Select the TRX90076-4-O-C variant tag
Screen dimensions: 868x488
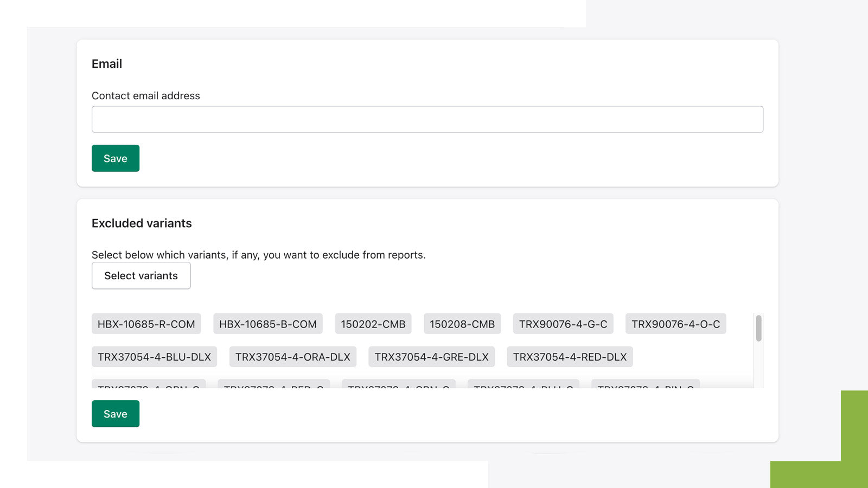click(x=675, y=324)
